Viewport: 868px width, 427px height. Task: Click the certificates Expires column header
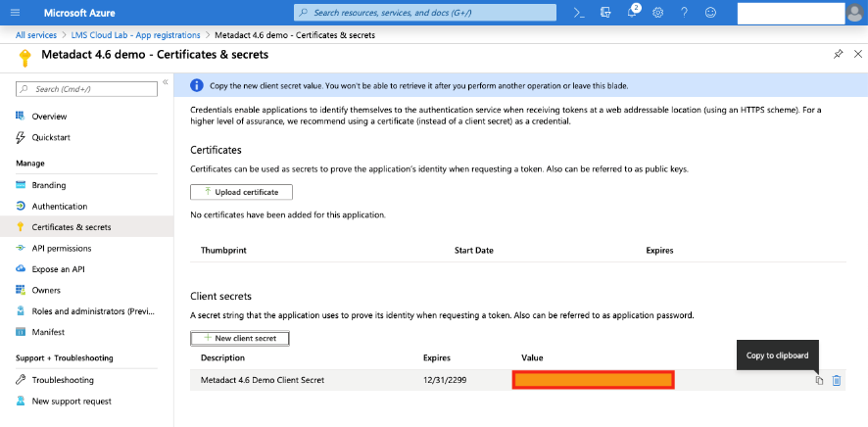[659, 250]
